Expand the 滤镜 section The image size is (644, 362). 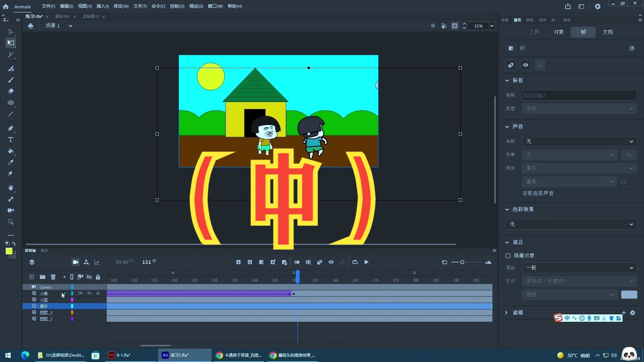506,312
